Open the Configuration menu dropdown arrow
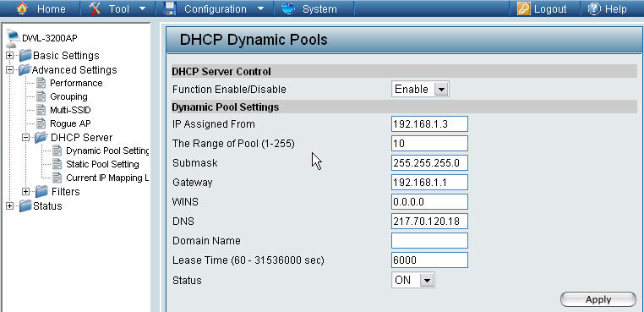This screenshot has width=644, height=312. [x=260, y=8]
